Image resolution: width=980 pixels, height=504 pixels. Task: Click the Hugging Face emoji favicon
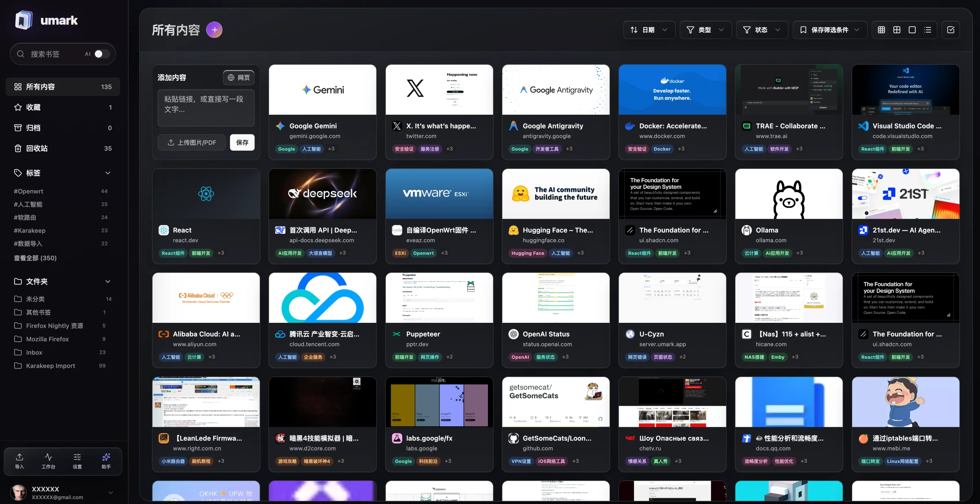(x=514, y=230)
